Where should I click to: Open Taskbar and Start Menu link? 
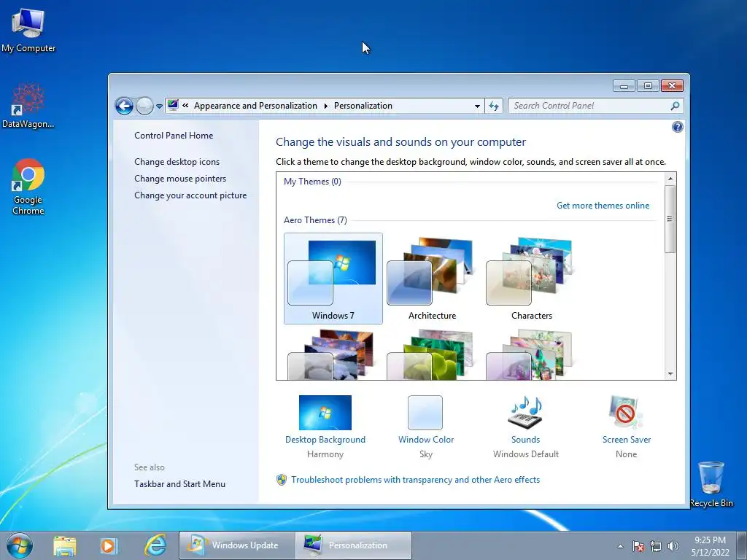pos(179,484)
